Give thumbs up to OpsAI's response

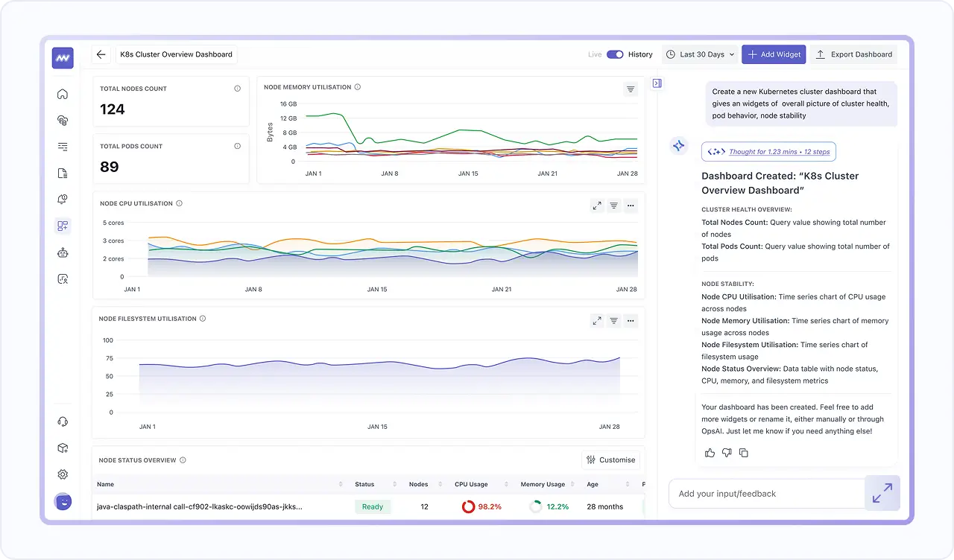pyautogui.click(x=710, y=452)
